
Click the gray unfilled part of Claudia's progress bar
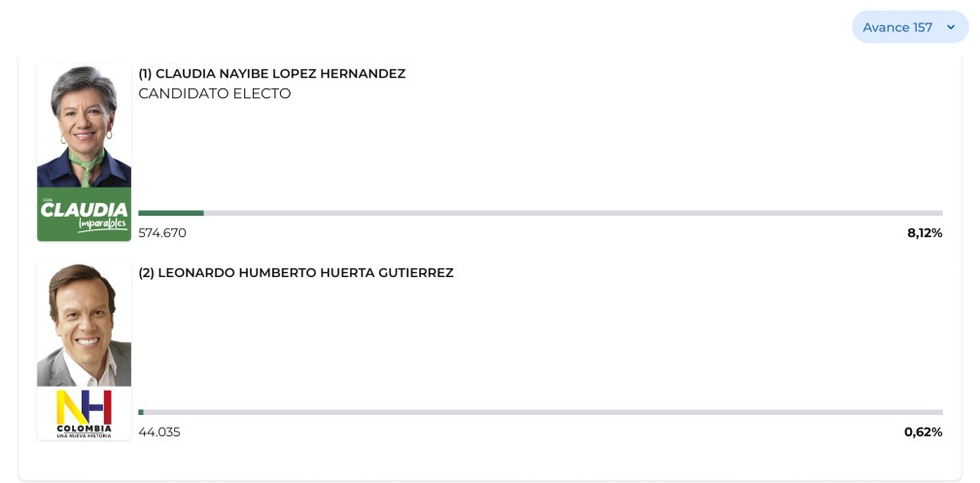tap(574, 213)
